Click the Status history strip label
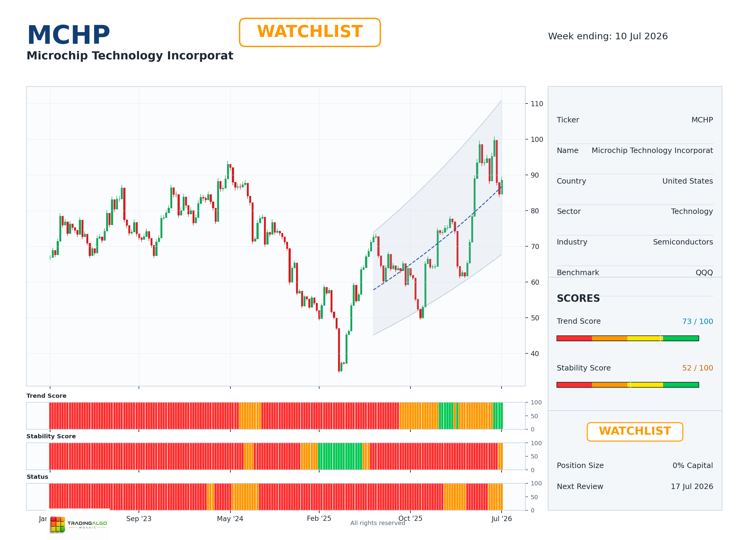This screenshot has height=540, width=756. tap(37, 477)
